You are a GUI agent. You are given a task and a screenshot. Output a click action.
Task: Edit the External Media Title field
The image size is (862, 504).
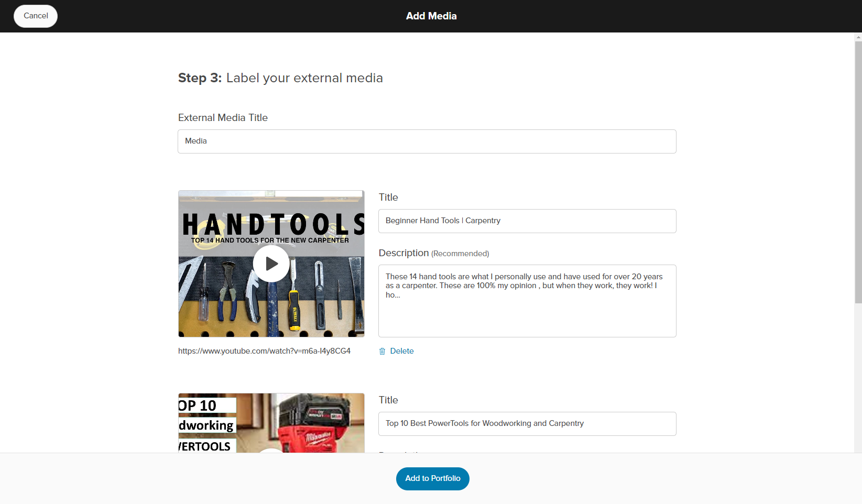pyautogui.click(x=427, y=141)
